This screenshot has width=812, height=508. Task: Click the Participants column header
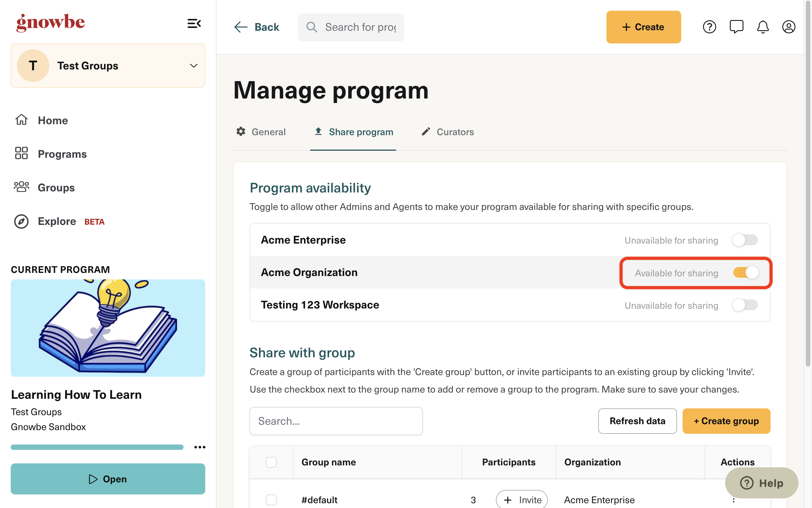(508, 462)
